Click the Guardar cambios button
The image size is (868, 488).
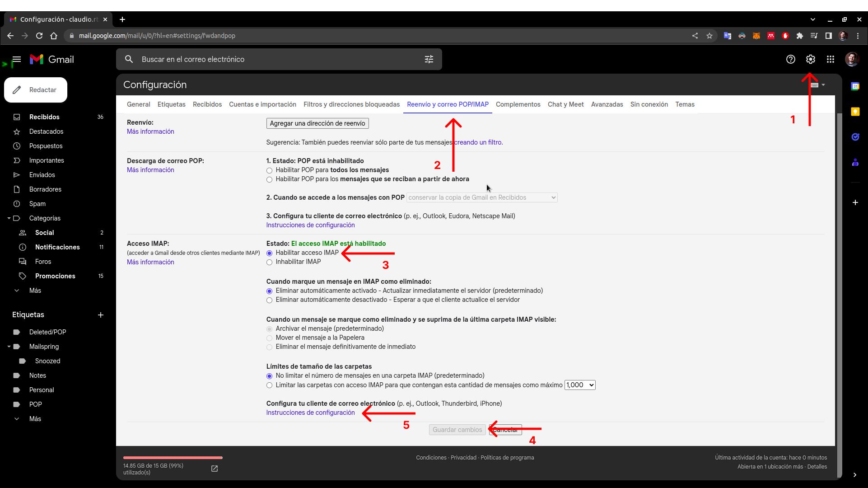(x=457, y=430)
